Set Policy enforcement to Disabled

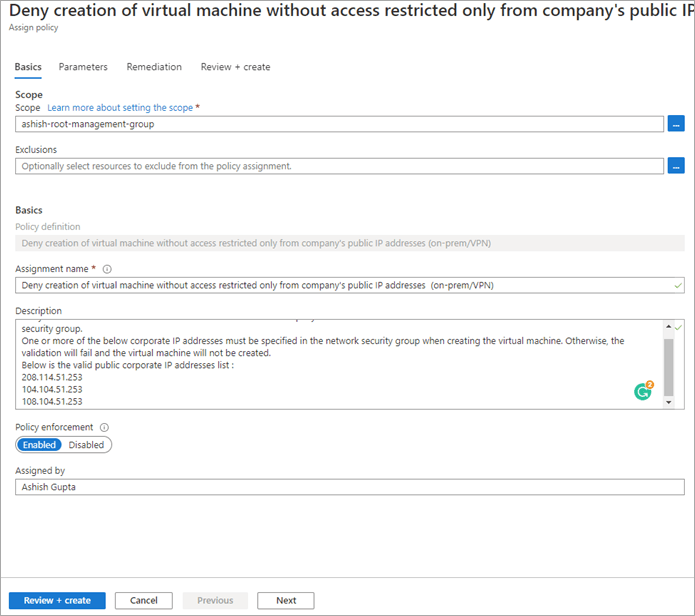point(86,445)
